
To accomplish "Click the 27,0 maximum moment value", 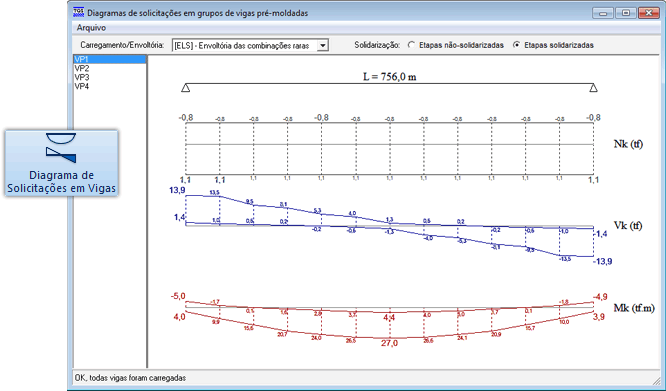I will click(x=389, y=343).
